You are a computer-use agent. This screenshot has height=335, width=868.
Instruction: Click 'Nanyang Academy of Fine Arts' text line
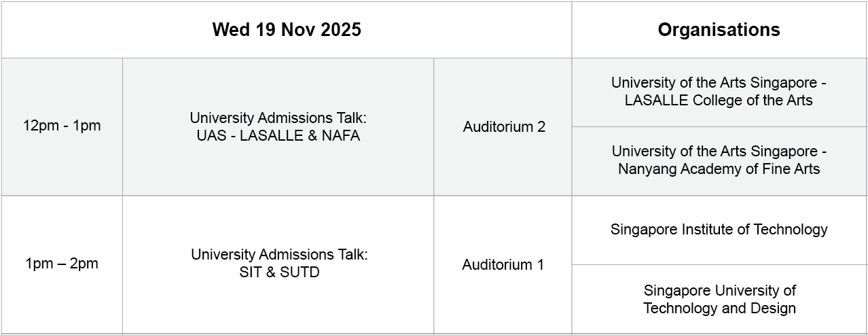point(719,169)
